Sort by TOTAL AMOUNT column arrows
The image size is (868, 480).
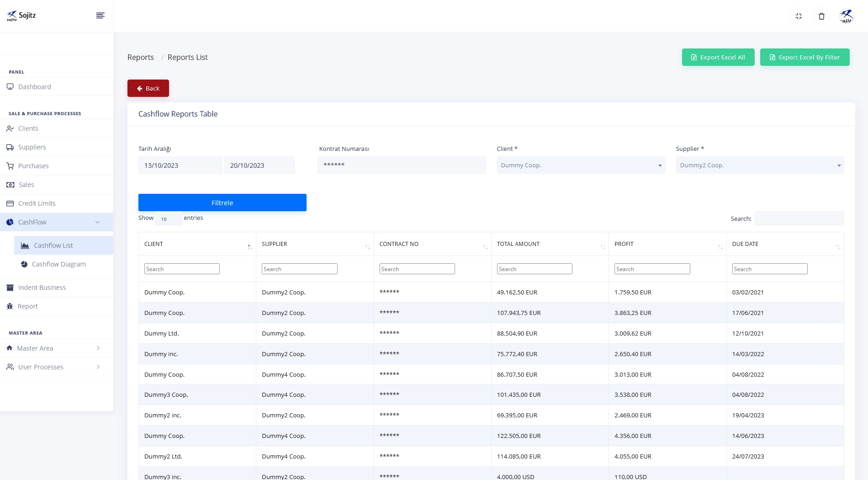coord(603,247)
